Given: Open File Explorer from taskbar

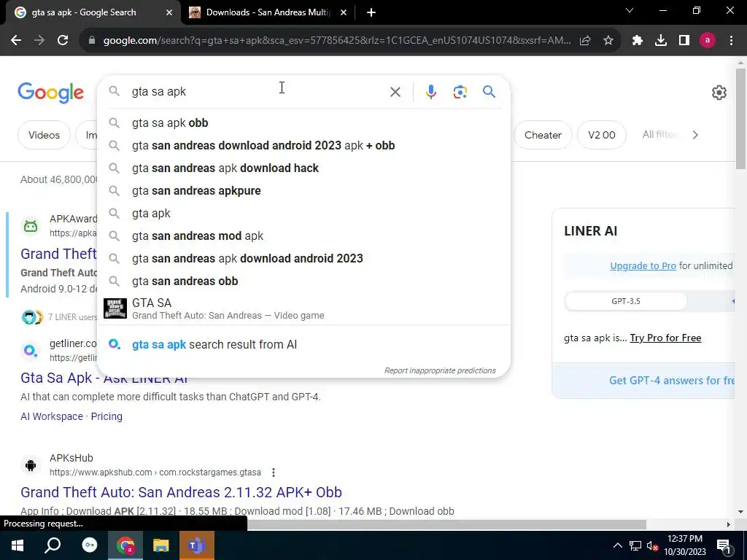Looking at the screenshot, I should coord(161,545).
